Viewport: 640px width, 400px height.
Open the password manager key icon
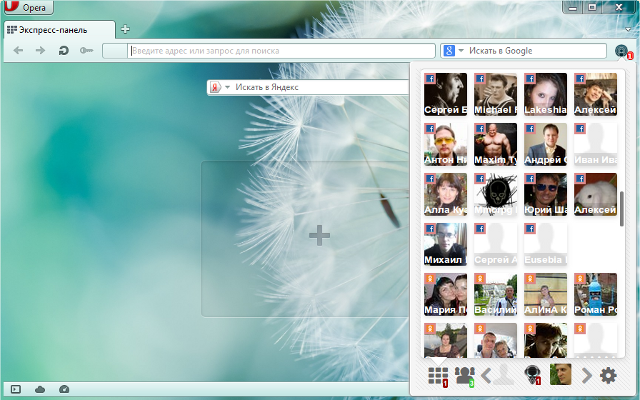click(x=86, y=50)
